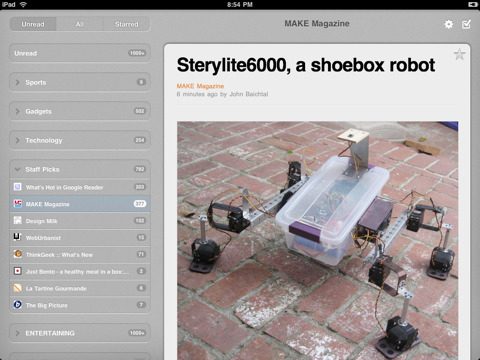Screen dimensions: 480x360
Task: Open The Big Picture feed icon
Action: click(18, 305)
